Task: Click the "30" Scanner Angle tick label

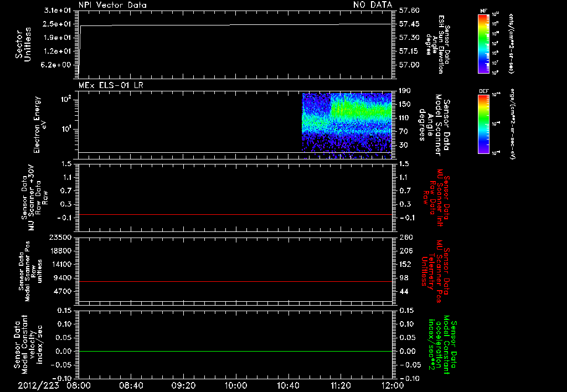Action: click(x=404, y=145)
